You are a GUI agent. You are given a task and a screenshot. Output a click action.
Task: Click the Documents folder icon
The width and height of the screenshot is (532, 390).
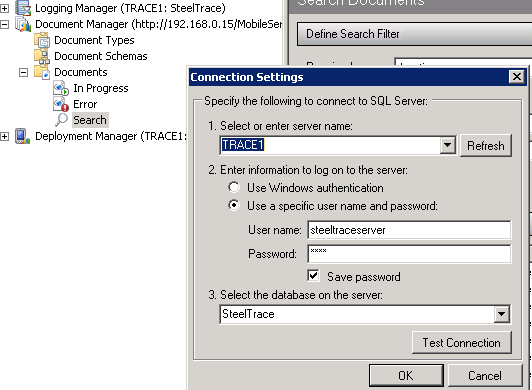[42, 72]
